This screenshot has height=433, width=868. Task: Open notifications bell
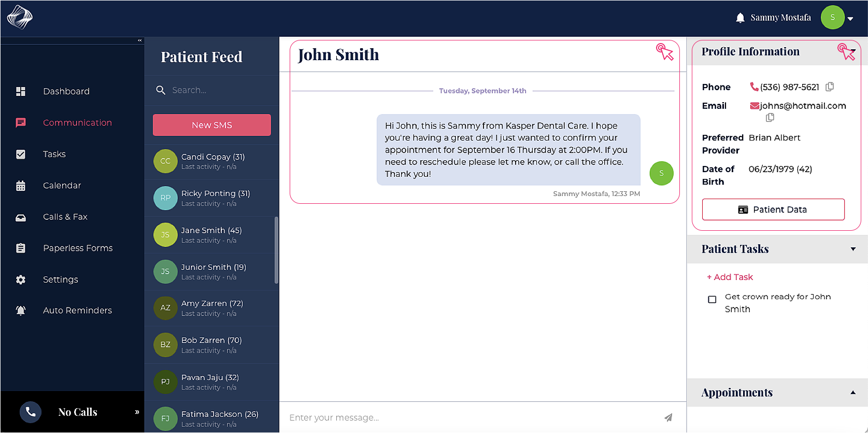point(740,18)
